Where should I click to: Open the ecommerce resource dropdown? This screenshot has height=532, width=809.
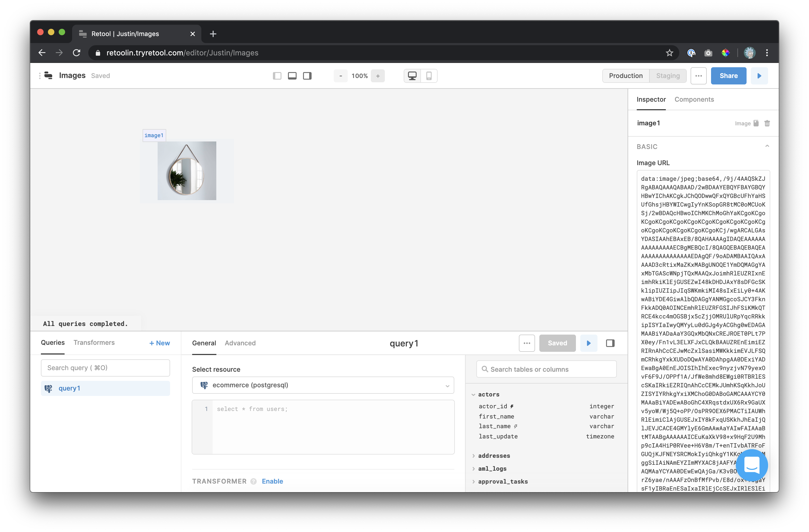tap(323, 385)
